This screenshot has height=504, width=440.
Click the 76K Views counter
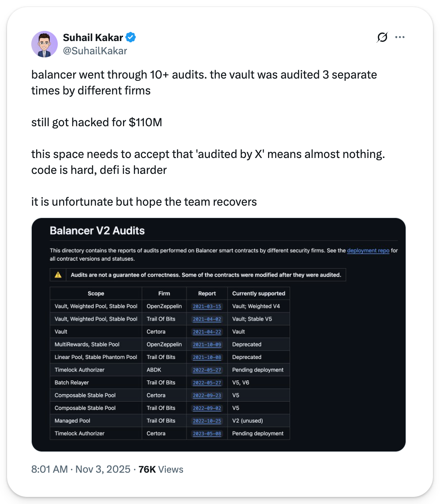click(x=160, y=469)
